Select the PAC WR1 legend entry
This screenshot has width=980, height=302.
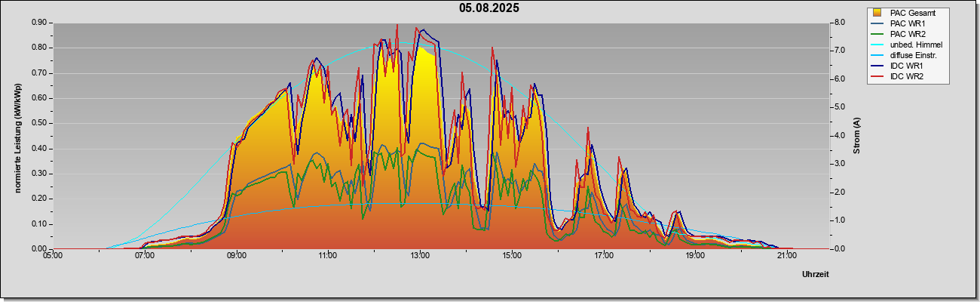[908, 23]
